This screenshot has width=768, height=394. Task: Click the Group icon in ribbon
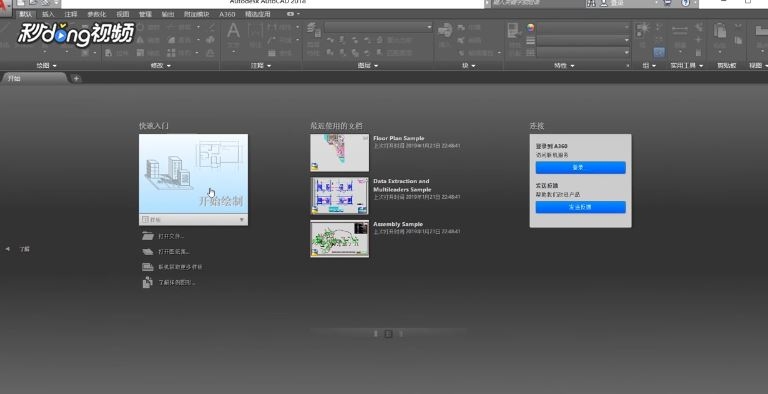[643, 30]
